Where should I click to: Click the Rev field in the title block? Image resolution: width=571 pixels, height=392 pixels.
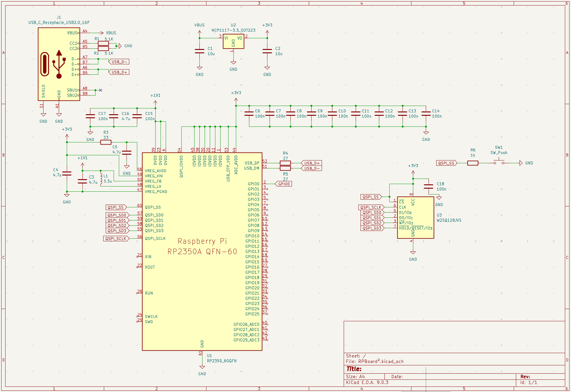(x=525, y=376)
